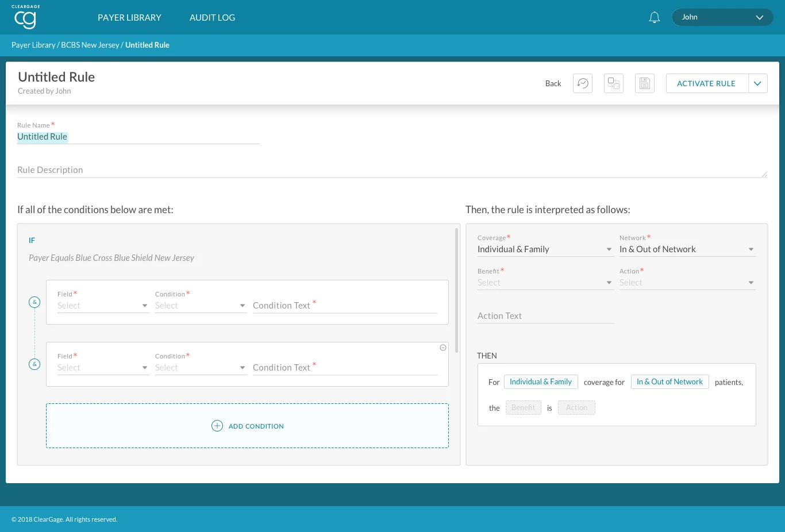Click 'Payer Equals Blue Cross Blue Shield' text
The height and width of the screenshot is (532, 785).
[x=111, y=258]
